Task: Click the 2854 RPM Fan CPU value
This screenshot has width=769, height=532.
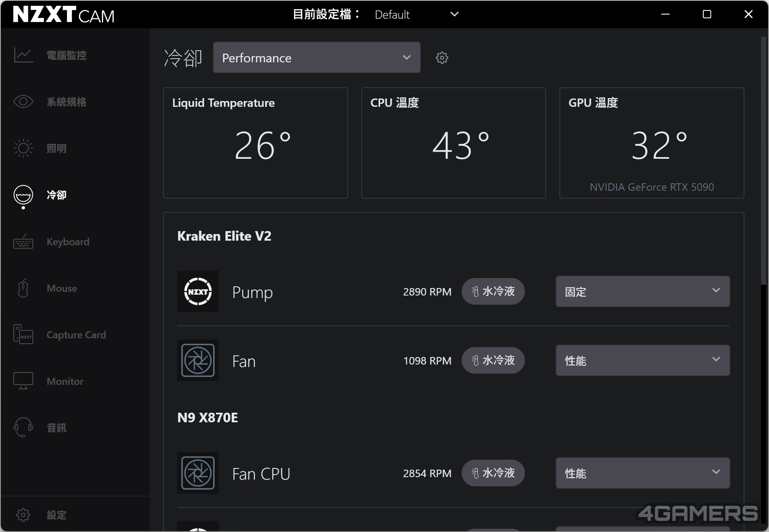Action: click(x=427, y=473)
